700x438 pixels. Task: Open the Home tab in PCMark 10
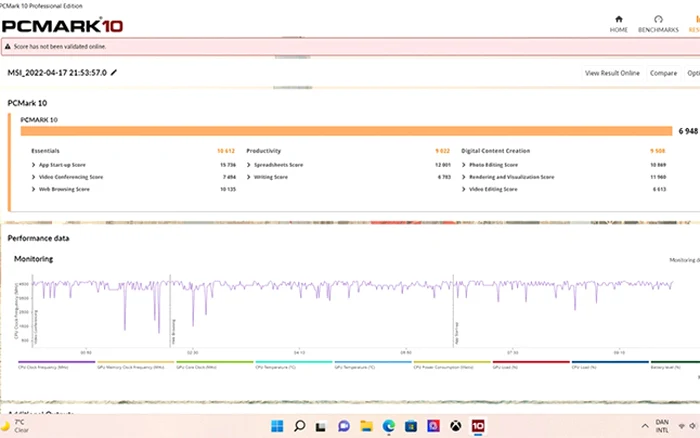618,24
